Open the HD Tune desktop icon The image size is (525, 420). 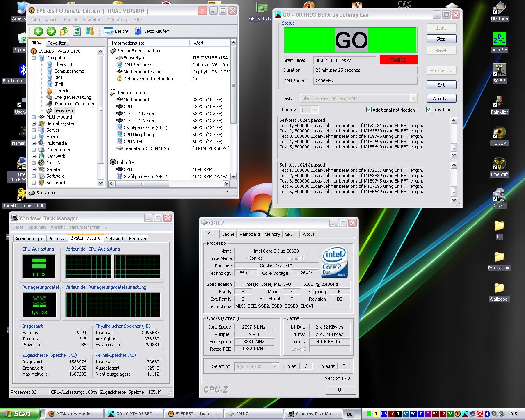pyautogui.click(x=499, y=11)
